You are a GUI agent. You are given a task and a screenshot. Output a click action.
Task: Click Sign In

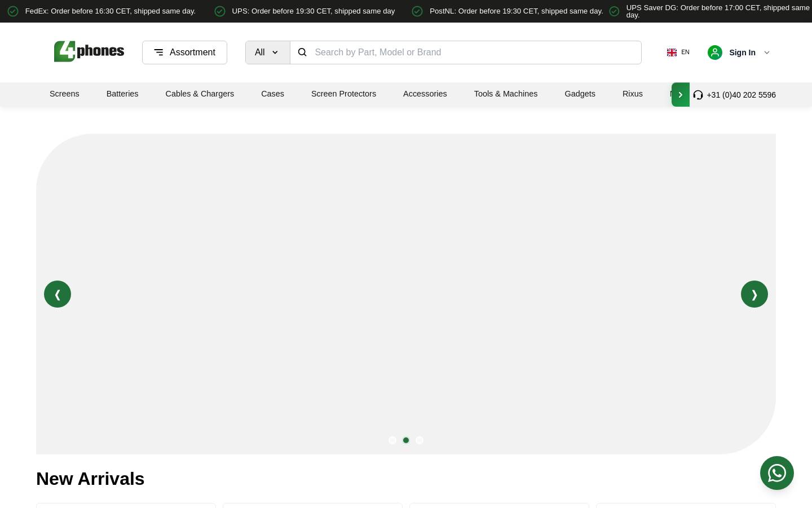742,52
